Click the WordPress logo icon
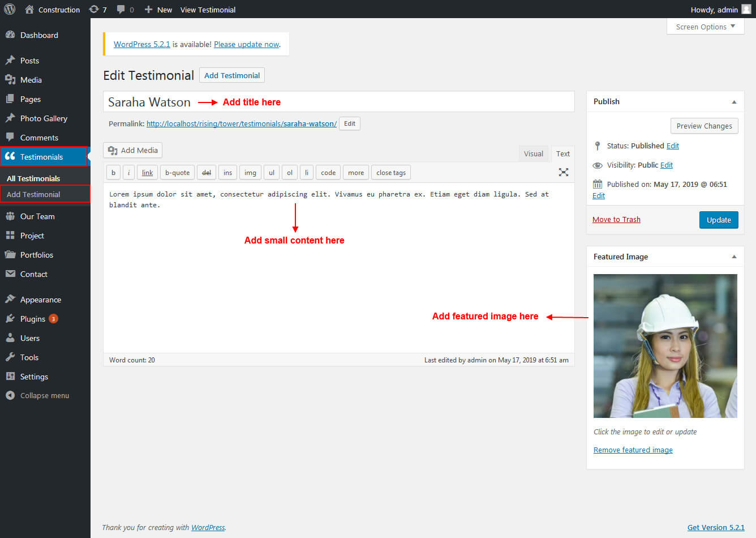The height and width of the screenshot is (538, 756). point(10,10)
